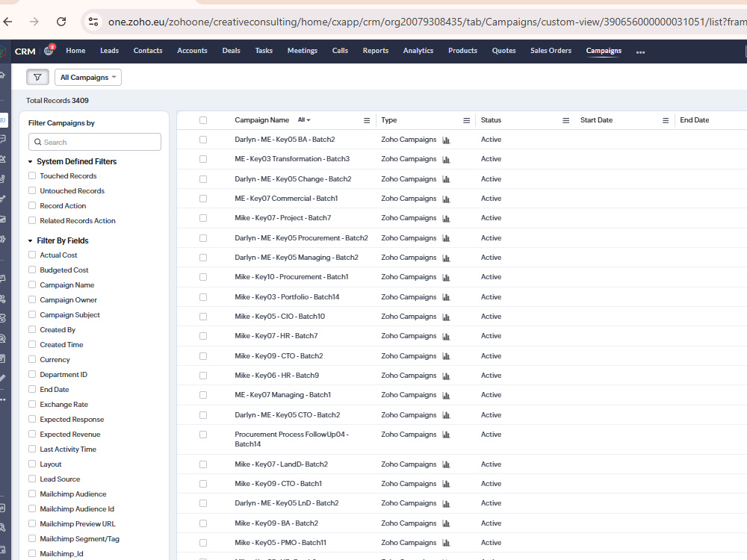This screenshot has width=747, height=560.
Task: Check the Mailchimp Audience filter
Action: [x=32, y=494]
